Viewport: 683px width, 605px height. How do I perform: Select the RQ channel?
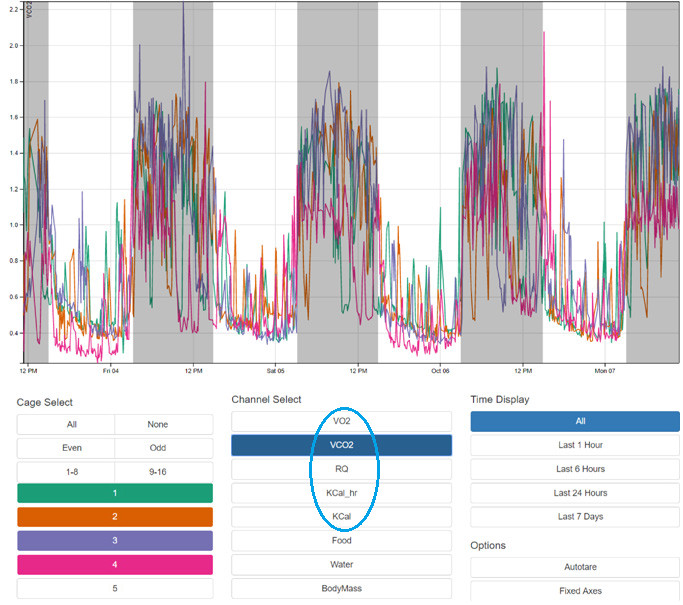[x=341, y=469]
